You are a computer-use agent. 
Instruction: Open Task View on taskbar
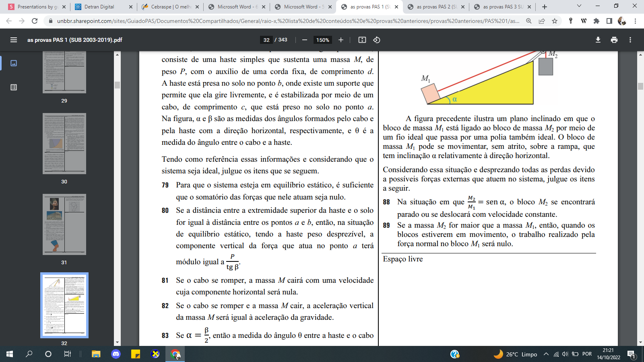[68, 354]
